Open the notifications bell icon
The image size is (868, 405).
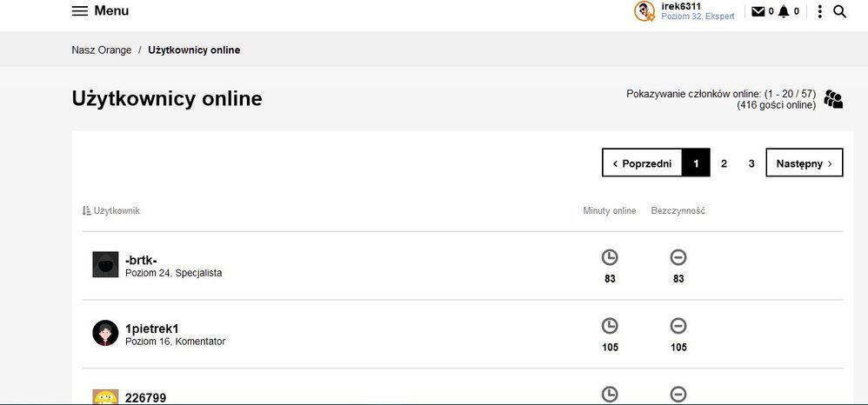point(784,11)
